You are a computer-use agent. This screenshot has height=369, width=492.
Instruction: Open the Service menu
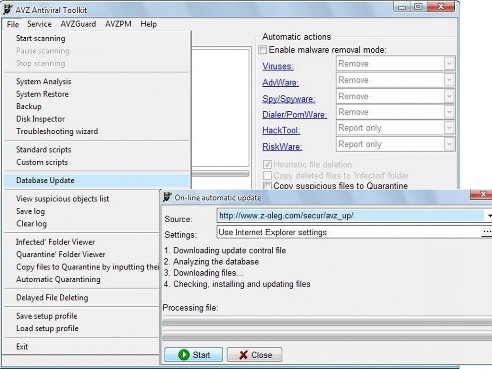click(x=39, y=24)
